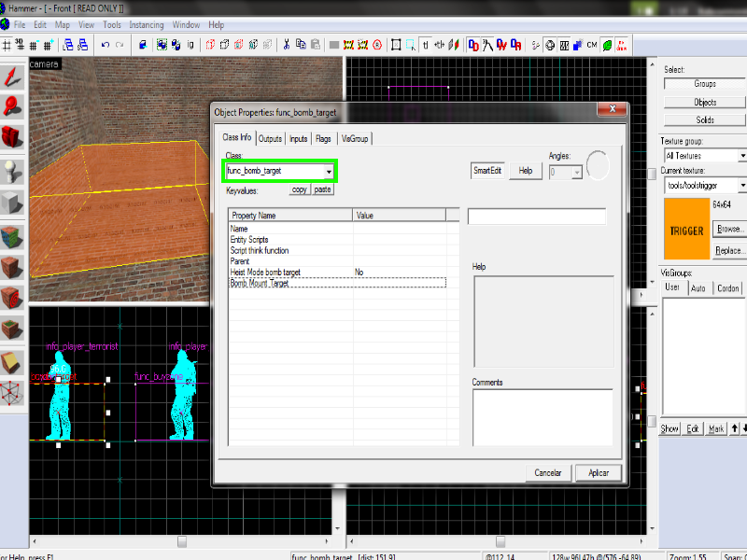
Task: Click the keyvalue input field beside Value column
Action: tap(537, 217)
